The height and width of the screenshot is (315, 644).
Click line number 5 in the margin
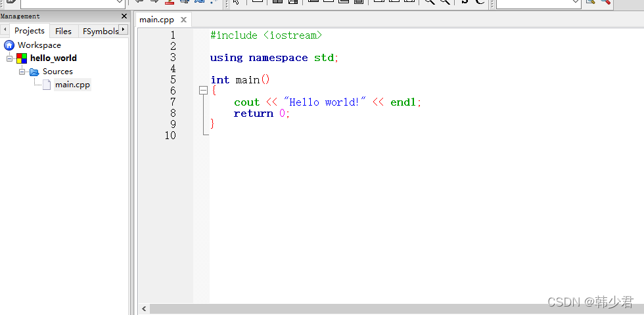pos(172,80)
